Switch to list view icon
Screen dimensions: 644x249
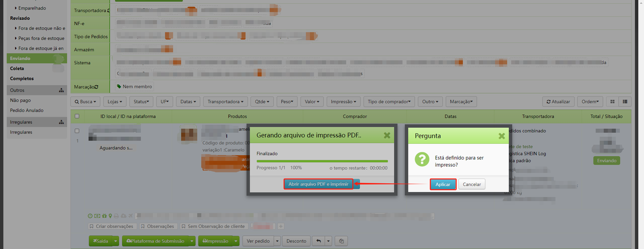[x=625, y=101]
